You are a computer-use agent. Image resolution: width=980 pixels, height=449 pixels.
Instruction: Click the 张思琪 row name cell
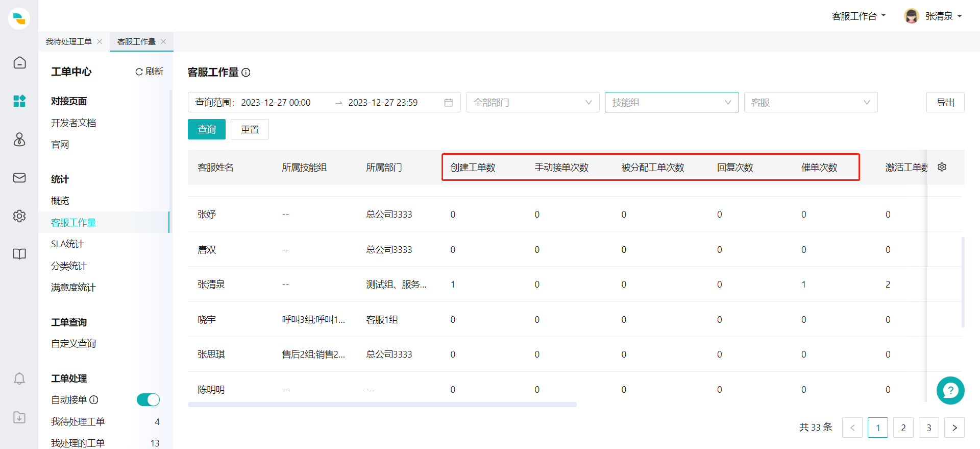tap(211, 355)
